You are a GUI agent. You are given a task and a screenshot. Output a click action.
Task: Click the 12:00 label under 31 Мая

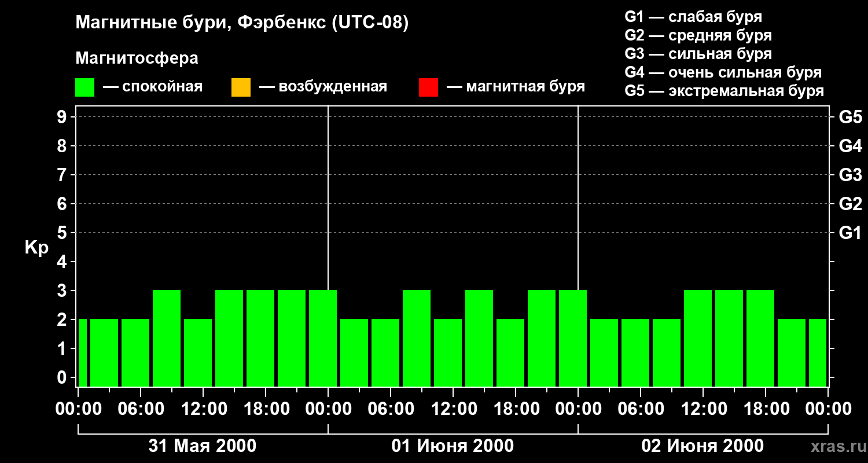203,409
